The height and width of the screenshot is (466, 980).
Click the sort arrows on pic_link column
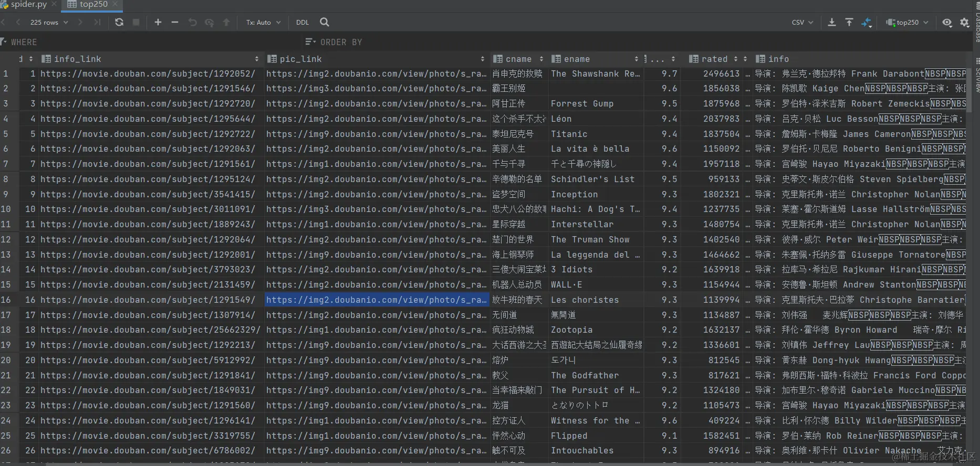[x=483, y=59]
